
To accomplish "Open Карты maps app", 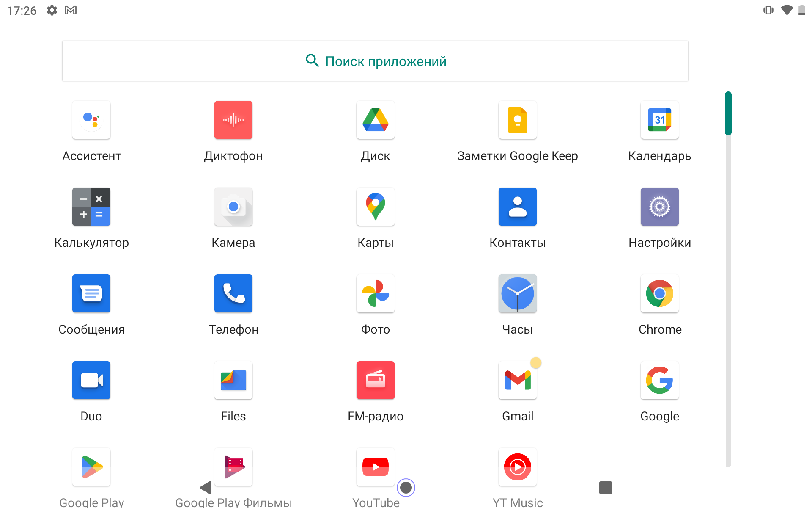I will (376, 207).
